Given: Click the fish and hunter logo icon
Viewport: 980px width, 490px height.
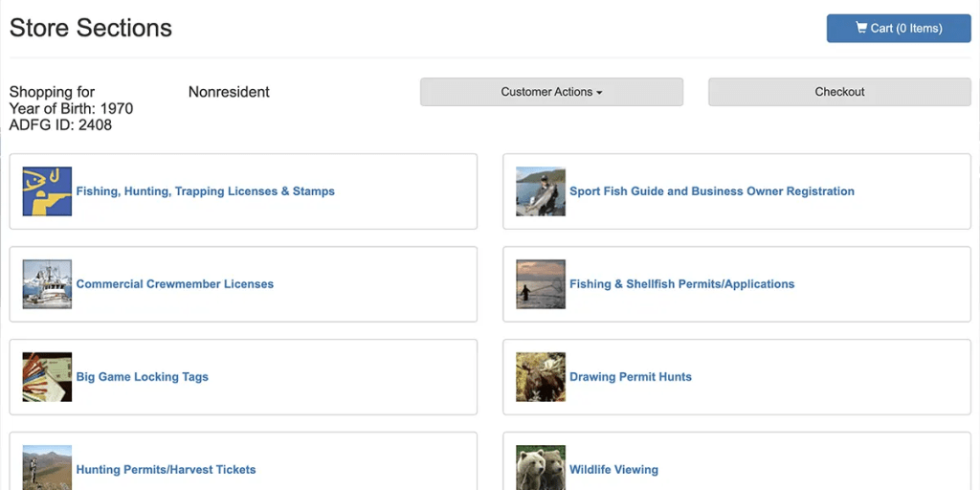Looking at the screenshot, I should [x=47, y=191].
